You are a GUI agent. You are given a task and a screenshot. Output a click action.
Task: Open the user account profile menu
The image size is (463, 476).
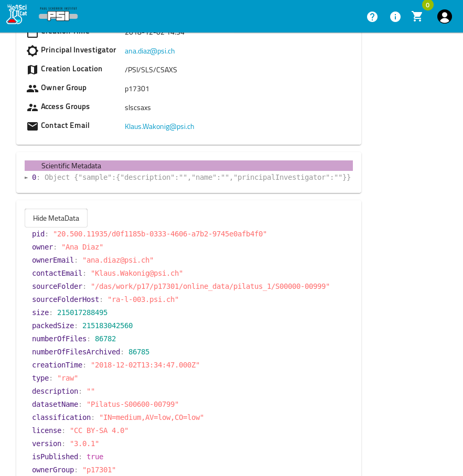click(445, 17)
